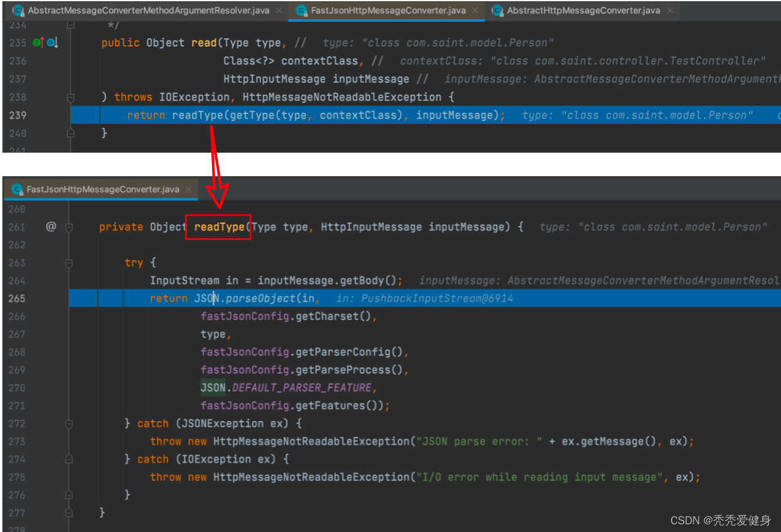Click the @ gutter icon on line 261

[51, 227]
